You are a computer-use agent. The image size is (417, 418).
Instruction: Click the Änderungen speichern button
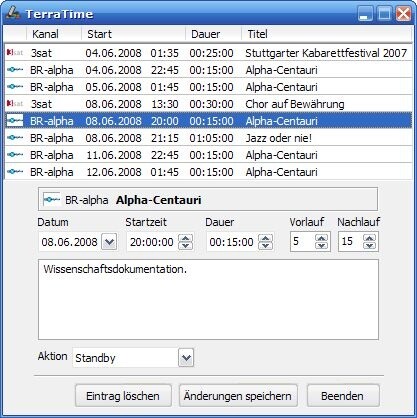(x=238, y=396)
